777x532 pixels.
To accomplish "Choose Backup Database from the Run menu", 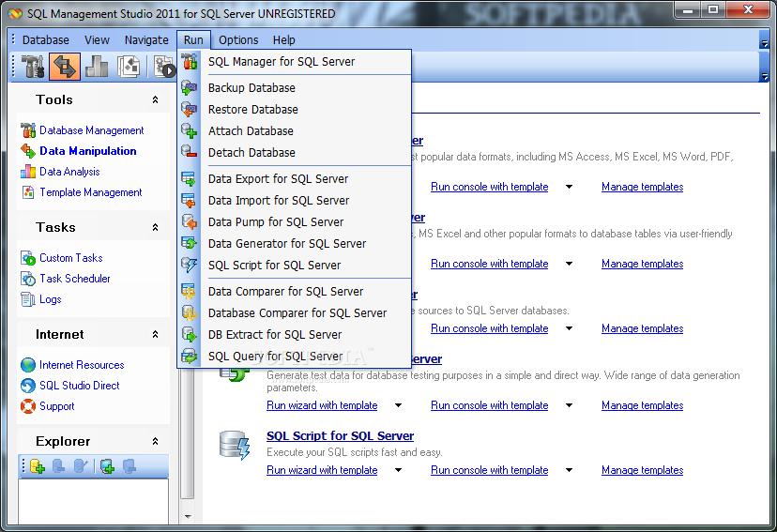I will pos(251,87).
